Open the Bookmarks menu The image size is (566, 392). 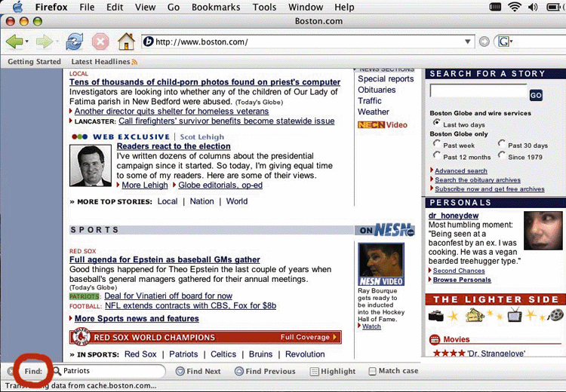[x=216, y=7]
